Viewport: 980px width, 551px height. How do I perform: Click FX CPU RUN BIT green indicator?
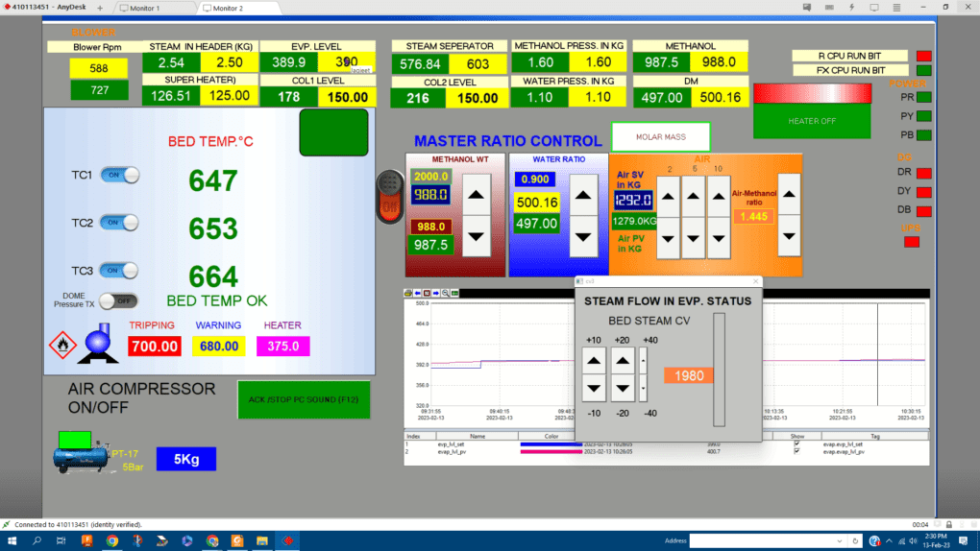923,70
